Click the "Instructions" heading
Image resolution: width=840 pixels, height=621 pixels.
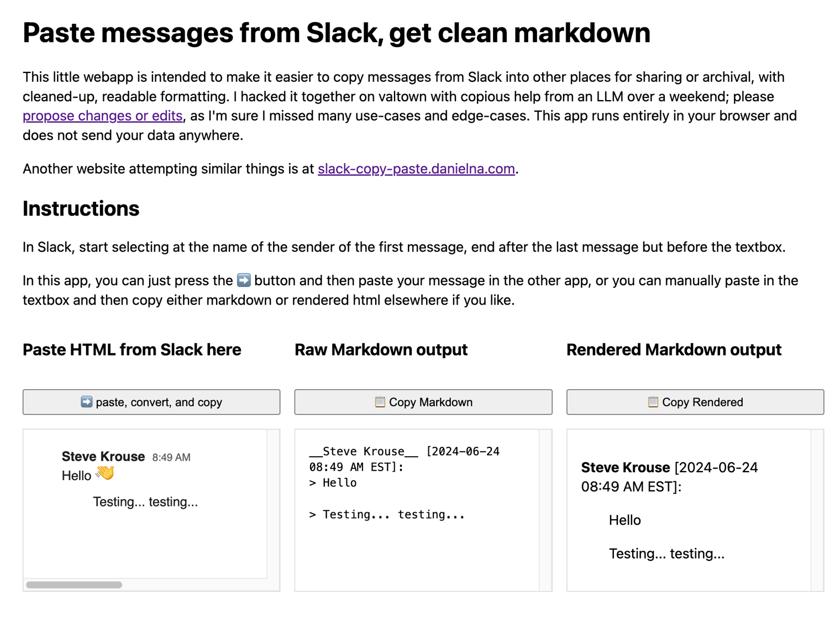click(x=81, y=208)
